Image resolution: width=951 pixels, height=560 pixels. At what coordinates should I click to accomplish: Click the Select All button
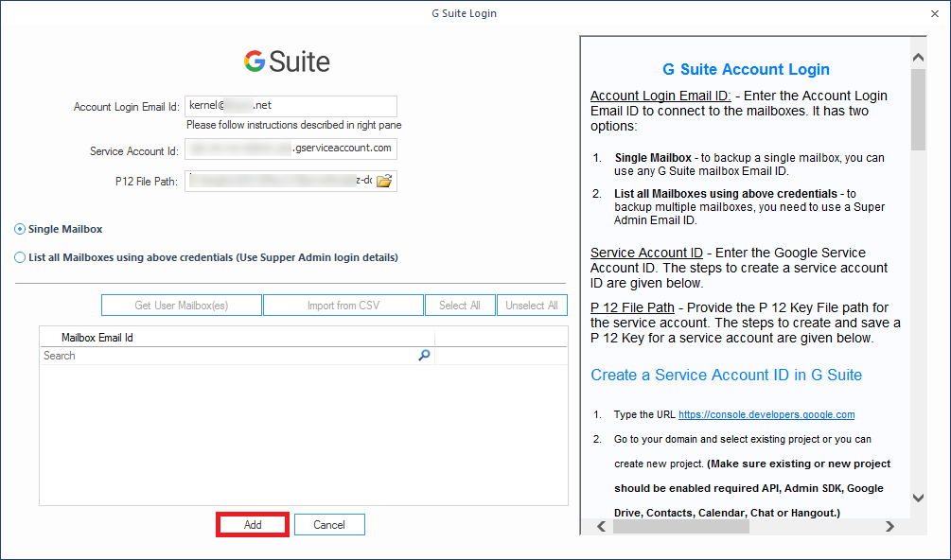pyautogui.click(x=460, y=306)
